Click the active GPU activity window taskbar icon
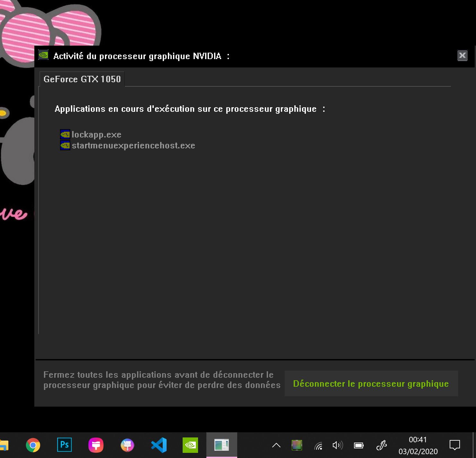The width and height of the screenshot is (476, 458). coord(222,445)
